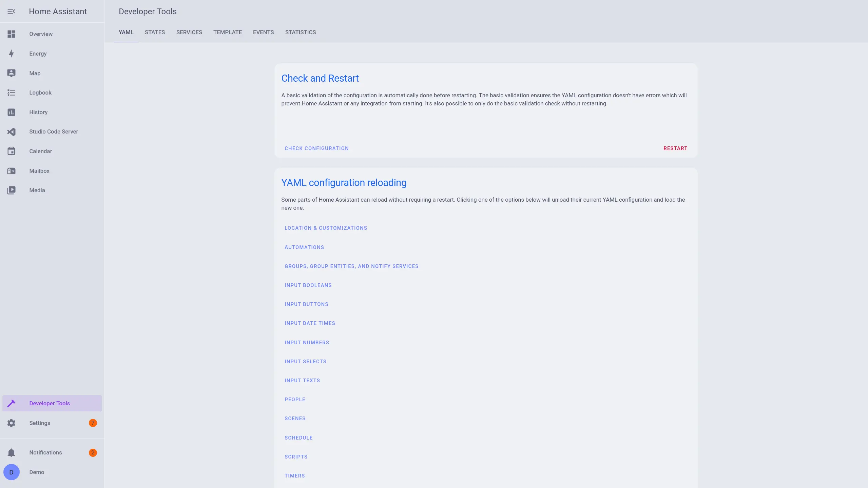Collapse the sidebar with the hamburger icon
The image size is (868, 488).
point(11,12)
